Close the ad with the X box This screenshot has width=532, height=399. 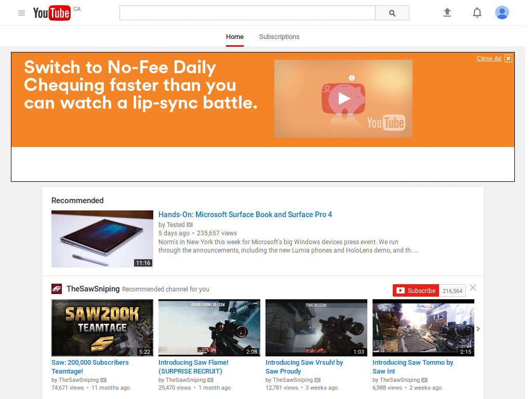508,58
